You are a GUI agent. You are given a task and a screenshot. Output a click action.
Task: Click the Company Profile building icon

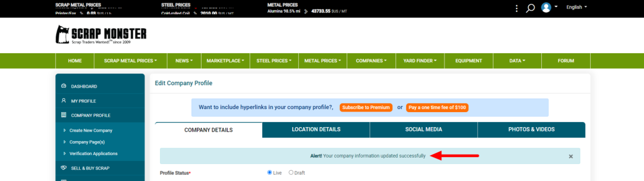pos(64,115)
